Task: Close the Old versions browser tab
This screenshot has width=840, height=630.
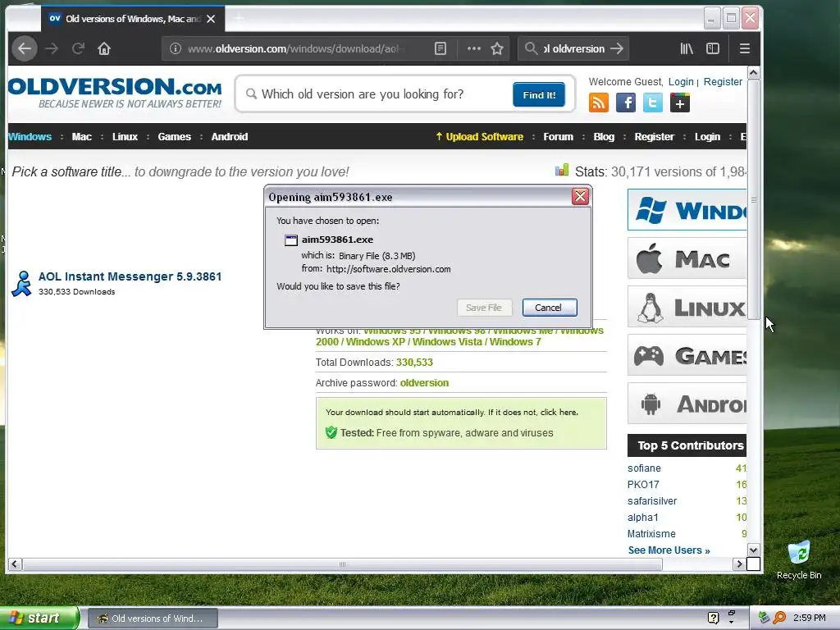Action: (x=211, y=19)
